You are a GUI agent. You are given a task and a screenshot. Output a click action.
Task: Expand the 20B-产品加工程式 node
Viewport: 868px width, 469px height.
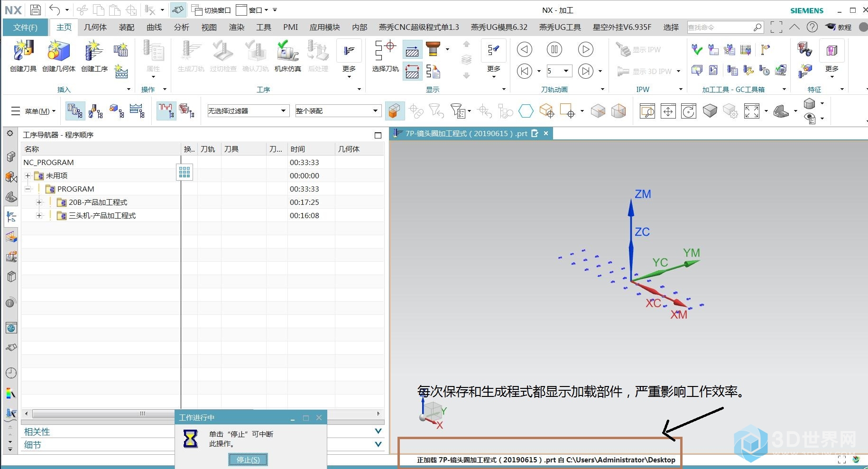click(39, 202)
